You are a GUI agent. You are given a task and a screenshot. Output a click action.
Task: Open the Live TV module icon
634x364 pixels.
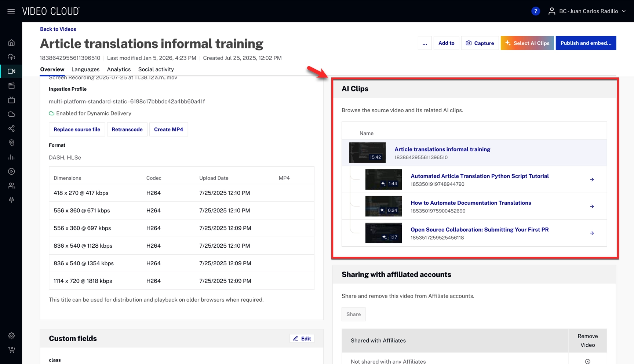pos(11,100)
